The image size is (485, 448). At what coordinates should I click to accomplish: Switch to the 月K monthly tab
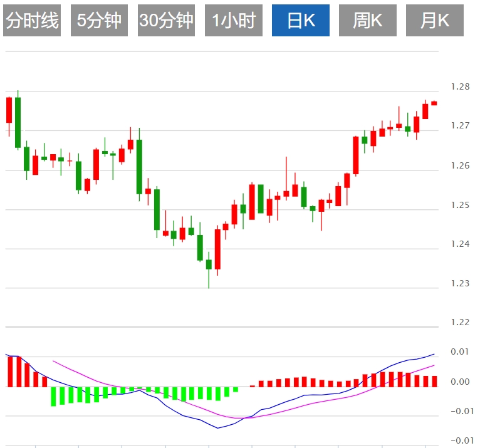pos(435,21)
